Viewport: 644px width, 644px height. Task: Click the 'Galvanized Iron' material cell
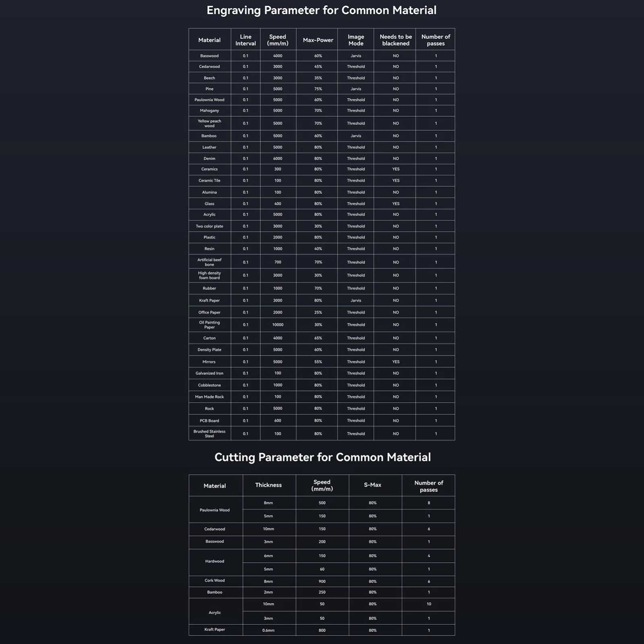point(209,374)
